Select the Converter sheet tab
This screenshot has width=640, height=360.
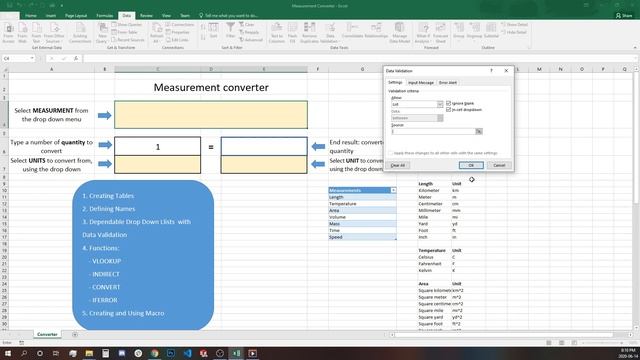(47, 334)
